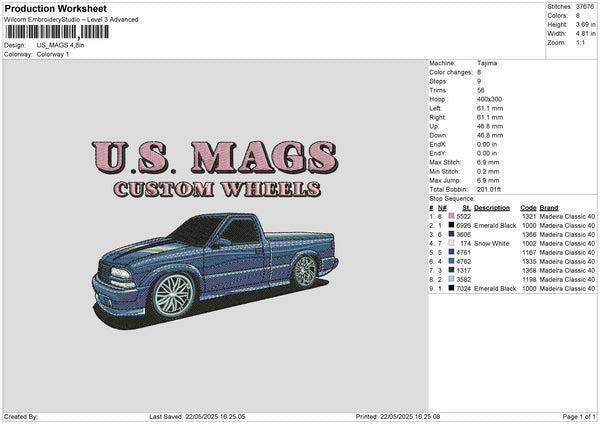
Task: Select the Up value 46.8 mm
Action: (x=490, y=126)
